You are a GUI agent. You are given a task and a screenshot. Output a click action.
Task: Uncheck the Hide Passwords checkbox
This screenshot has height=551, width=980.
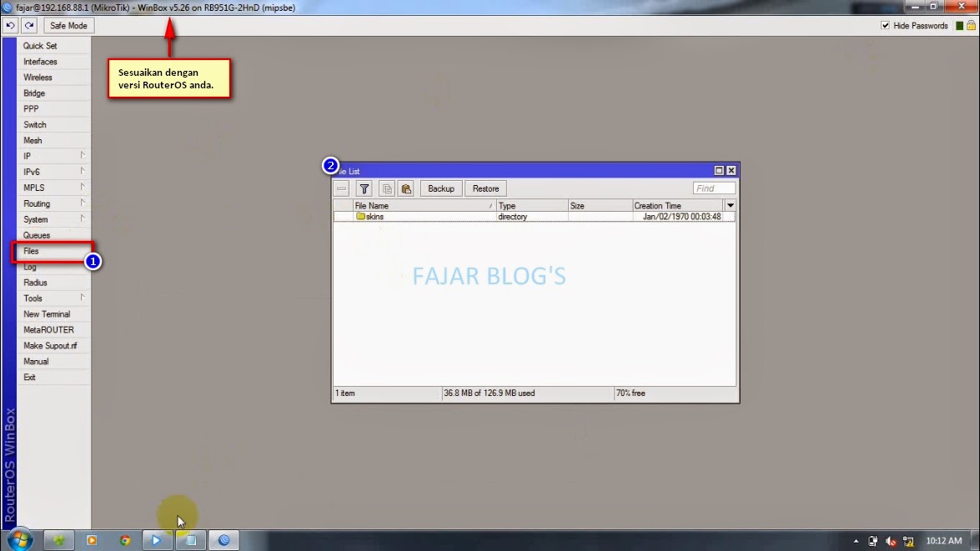click(885, 26)
